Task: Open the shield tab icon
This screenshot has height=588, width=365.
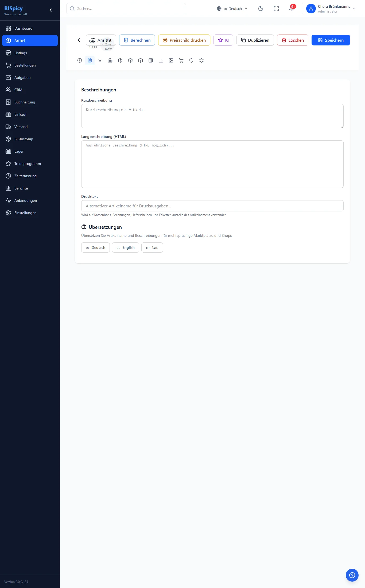Action: 191,60
